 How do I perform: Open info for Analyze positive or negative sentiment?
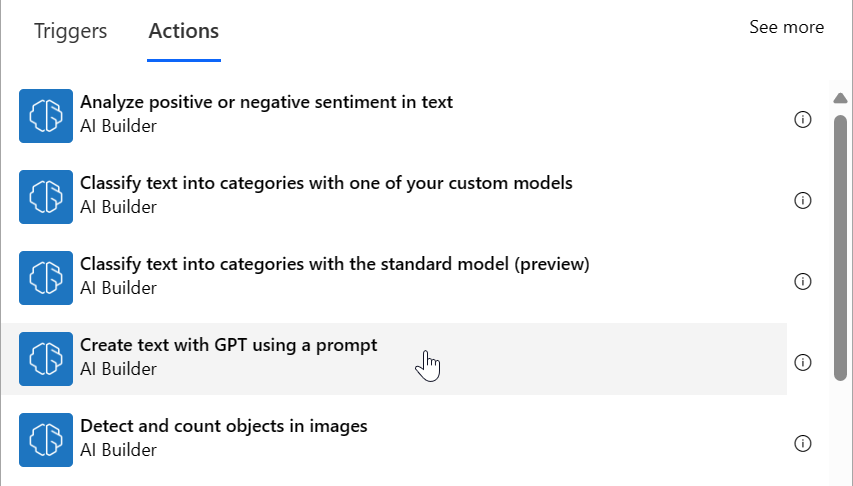[802, 120]
